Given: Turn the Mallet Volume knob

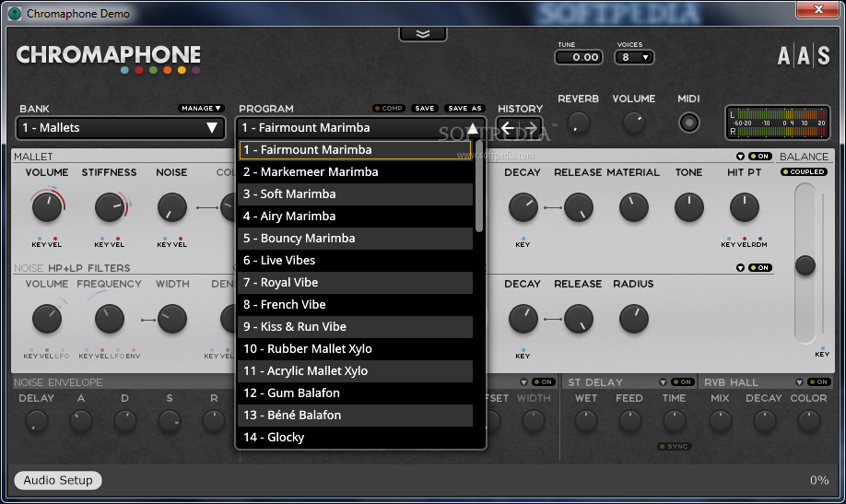Looking at the screenshot, I should (x=47, y=207).
